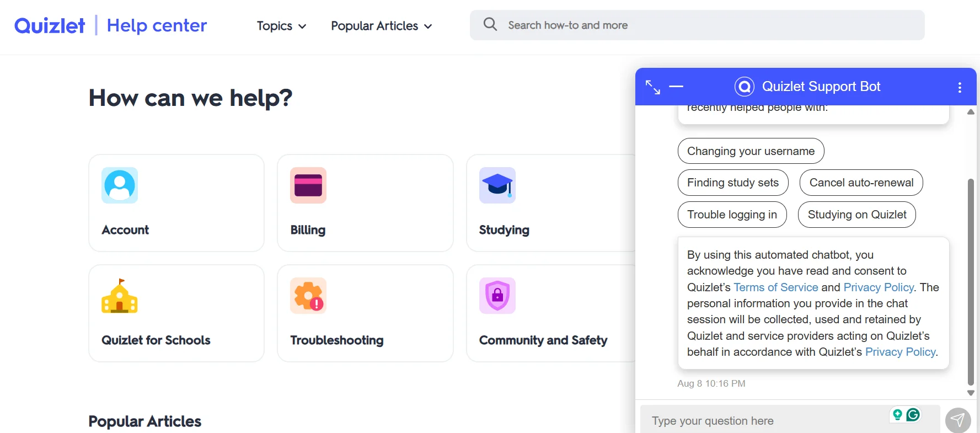Open the Community and Safety shield icon
The image size is (980, 433).
(497, 296)
